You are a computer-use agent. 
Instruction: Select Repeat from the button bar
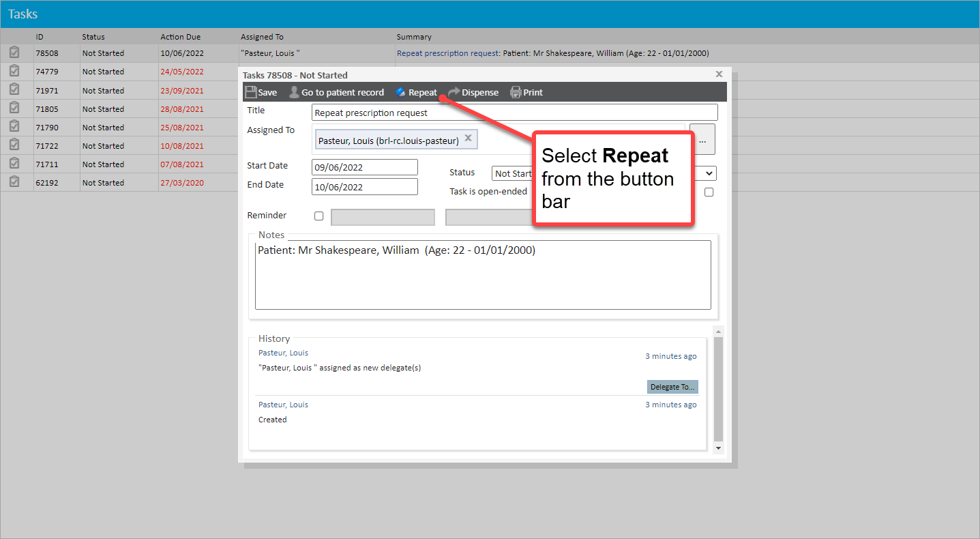416,92
